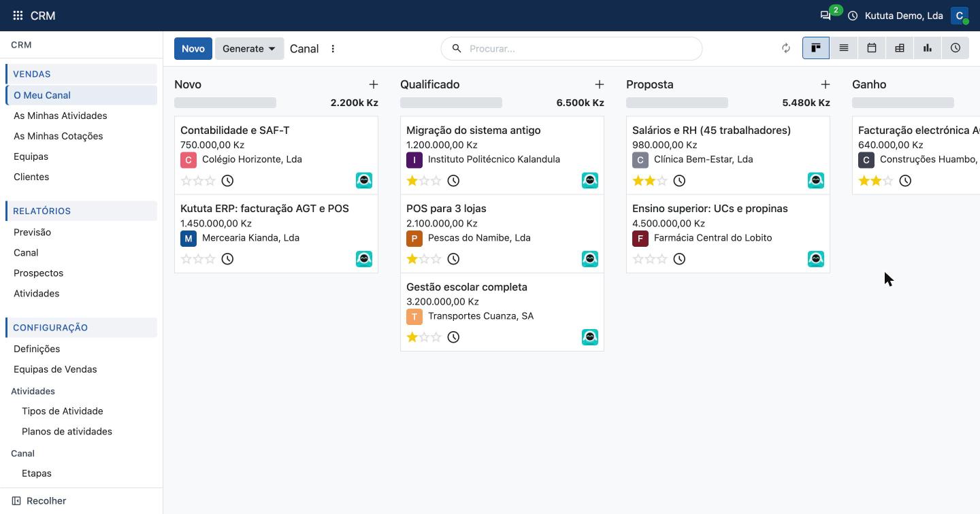
Task: Set third priority star on Kututa ERP card
Action: click(x=210, y=259)
